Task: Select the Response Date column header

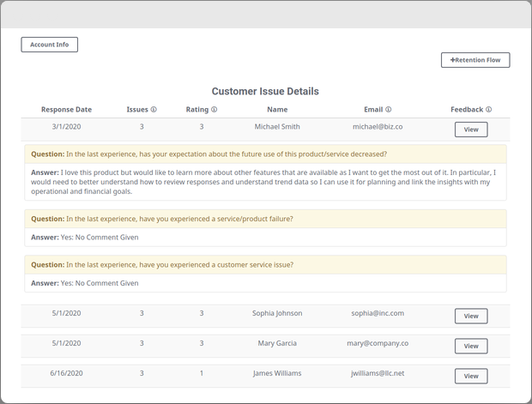Action: pos(66,110)
